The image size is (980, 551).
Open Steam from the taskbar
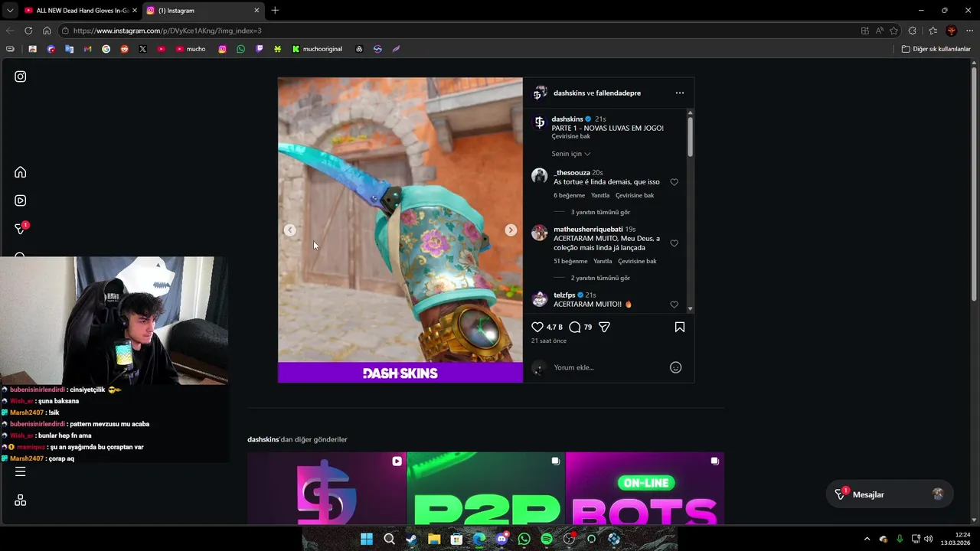[x=411, y=539]
